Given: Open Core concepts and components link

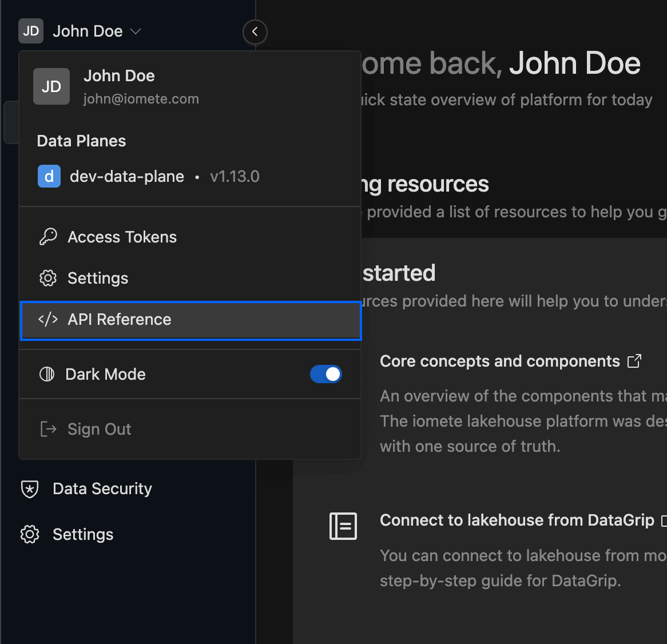Looking at the screenshot, I should pos(499,361).
